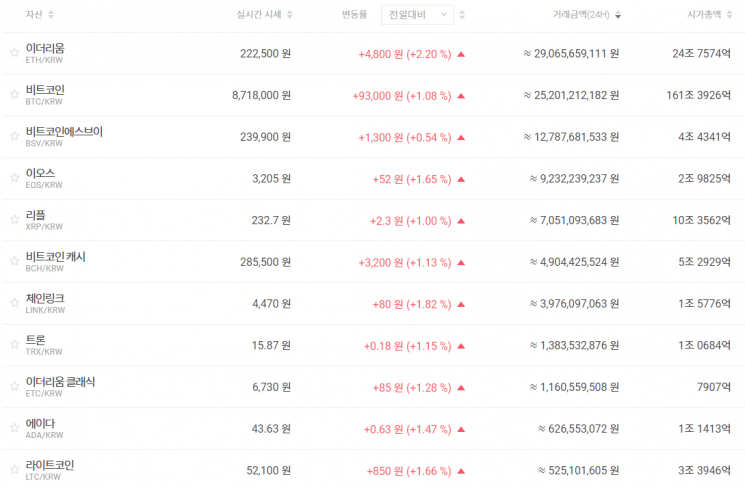
Task: Click the up triangle in BTC row
Action: [x=461, y=96]
